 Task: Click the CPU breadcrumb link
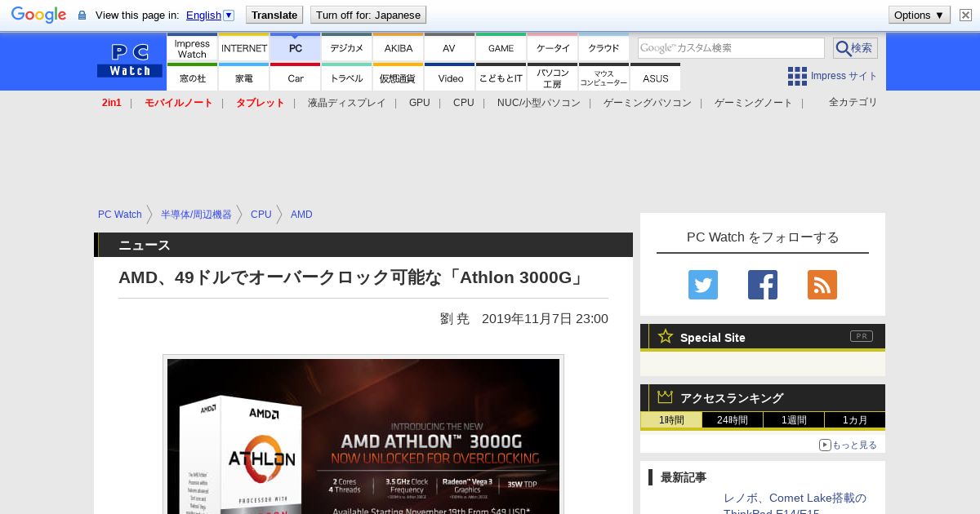pyautogui.click(x=261, y=215)
